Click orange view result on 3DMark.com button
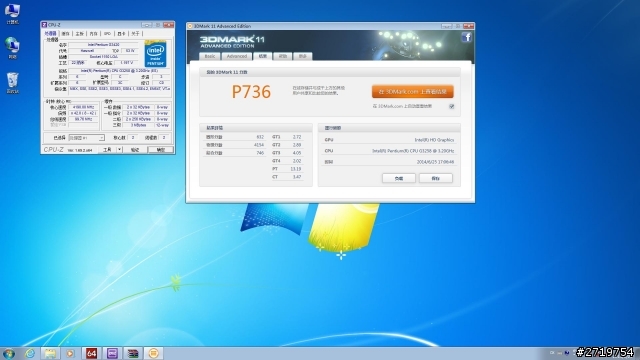Screen dimensions: 640x360 pos(413,92)
